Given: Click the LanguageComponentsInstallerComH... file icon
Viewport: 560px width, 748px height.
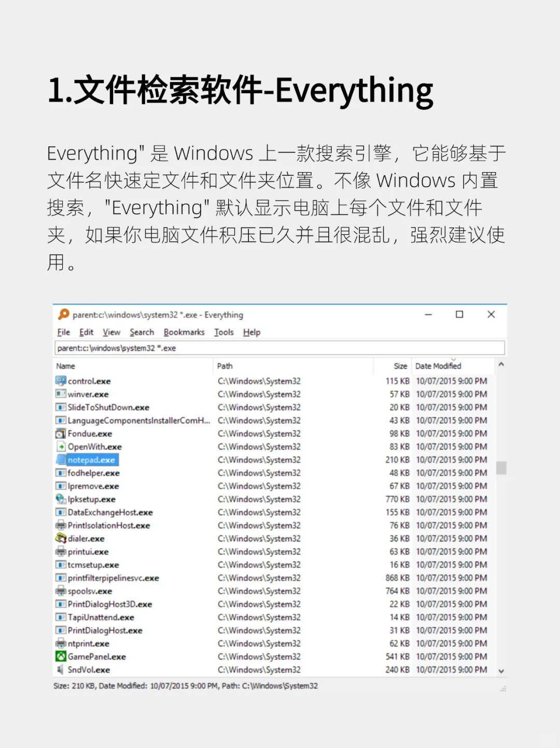Looking at the screenshot, I should pyautogui.click(x=61, y=420).
